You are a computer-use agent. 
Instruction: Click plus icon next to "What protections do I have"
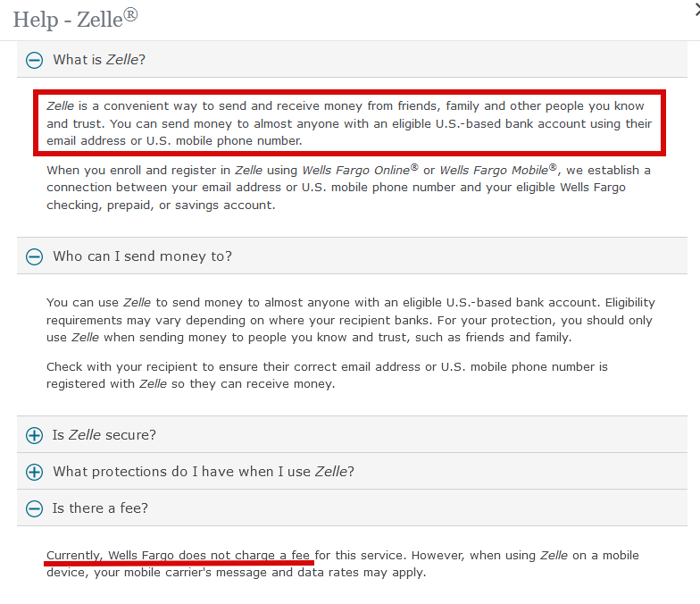click(34, 472)
